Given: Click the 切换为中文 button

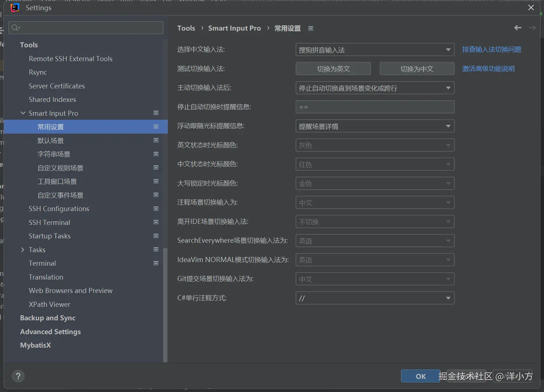Looking at the screenshot, I should (417, 69).
